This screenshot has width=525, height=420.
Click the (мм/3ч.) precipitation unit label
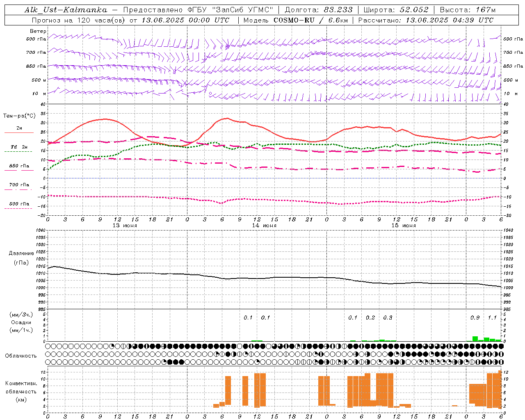point(21,315)
